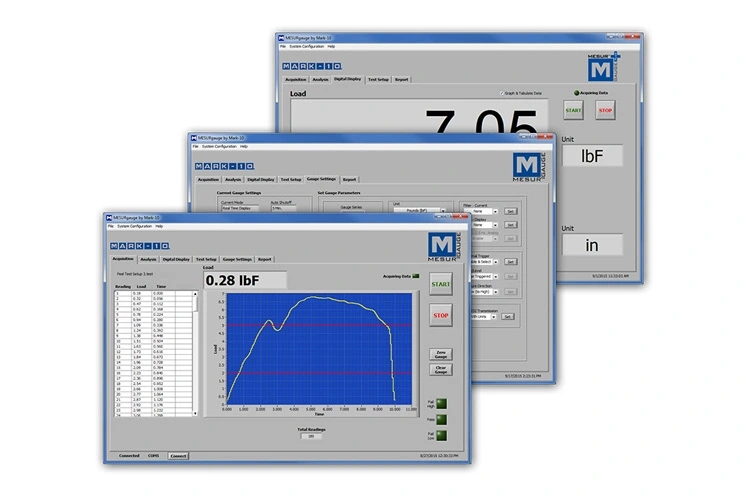Click the 'Time' column header in the table

[161, 287]
